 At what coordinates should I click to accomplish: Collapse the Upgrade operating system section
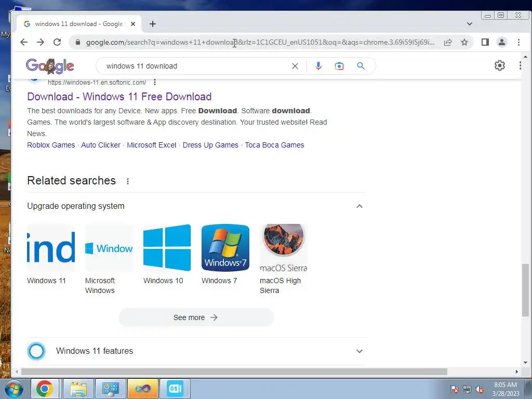tap(360, 206)
